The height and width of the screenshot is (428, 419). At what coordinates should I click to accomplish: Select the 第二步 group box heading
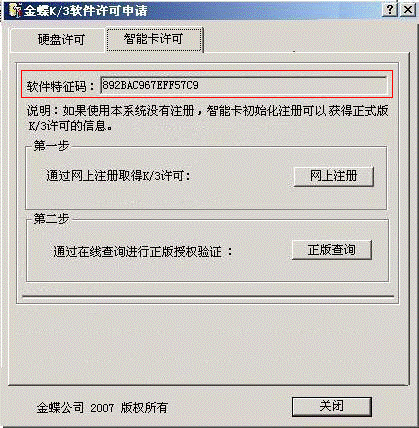click(51, 219)
